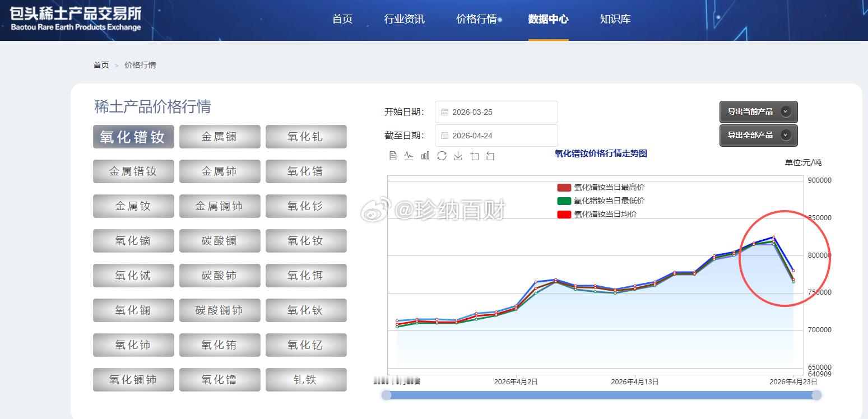Click the 首页 breadcrumb link
Image resolution: width=868 pixels, height=419 pixels.
coord(101,65)
